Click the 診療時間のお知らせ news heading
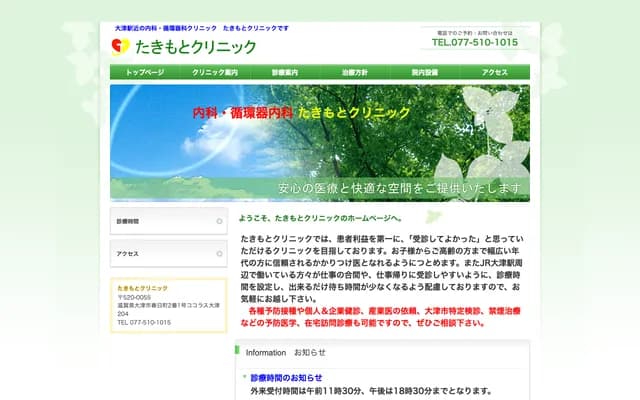The image size is (640, 400). [x=286, y=378]
